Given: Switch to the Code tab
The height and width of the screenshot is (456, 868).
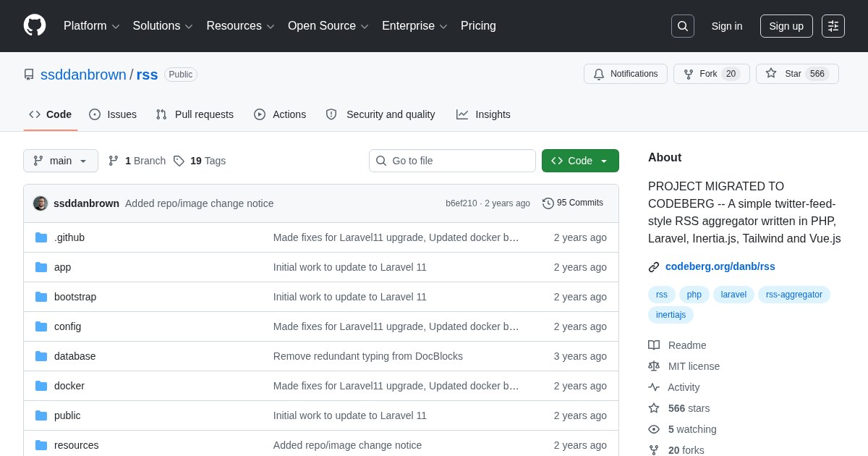Looking at the screenshot, I should (x=51, y=114).
